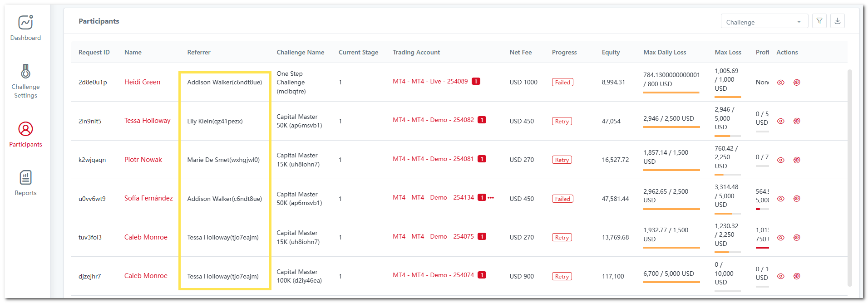The width and height of the screenshot is (868, 303).
Task: Click badge beside MT4 Live 254089 account
Action: point(476,82)
